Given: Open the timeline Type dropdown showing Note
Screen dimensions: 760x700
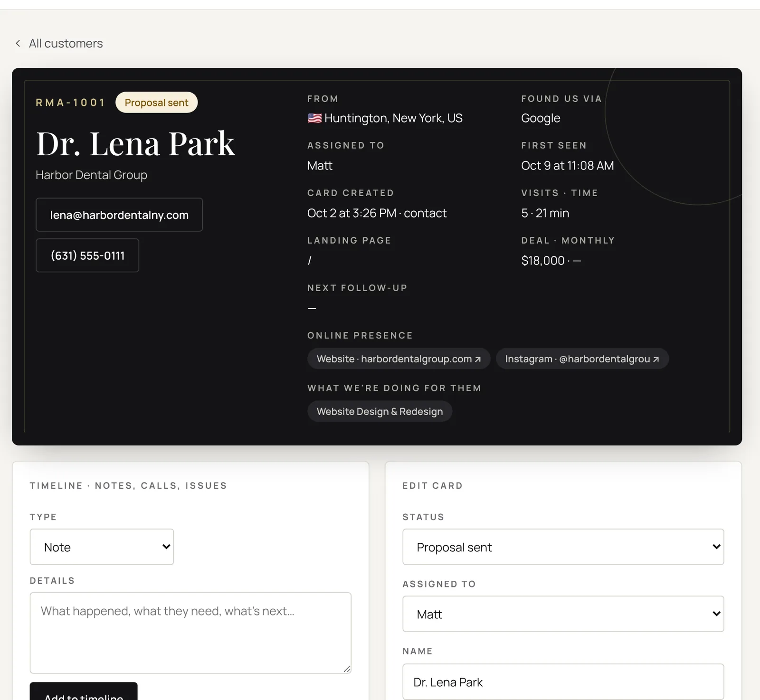Looking at the screenshot, I should (102, 547).
